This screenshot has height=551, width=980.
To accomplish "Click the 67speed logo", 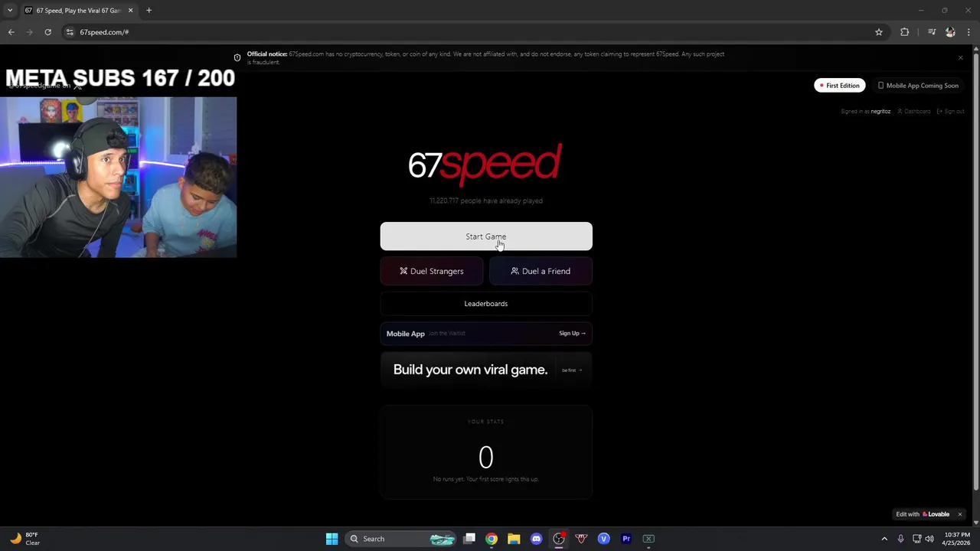I will (x=485, y=164).
